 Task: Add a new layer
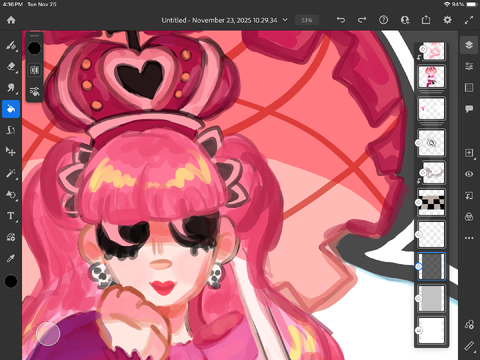(x=469, y=153)
